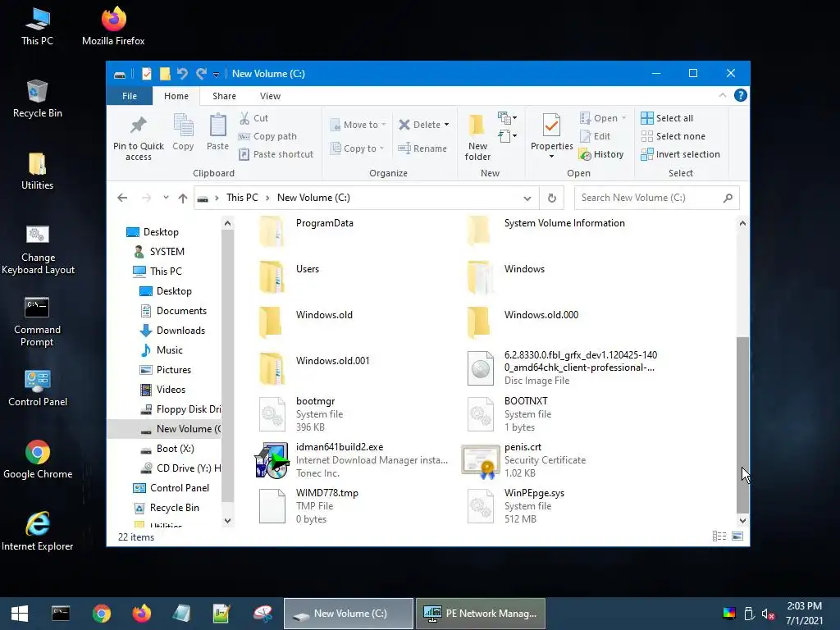The image size is (840, 630).
Task: Select the bootmgr system file
Action: [302, 414]
